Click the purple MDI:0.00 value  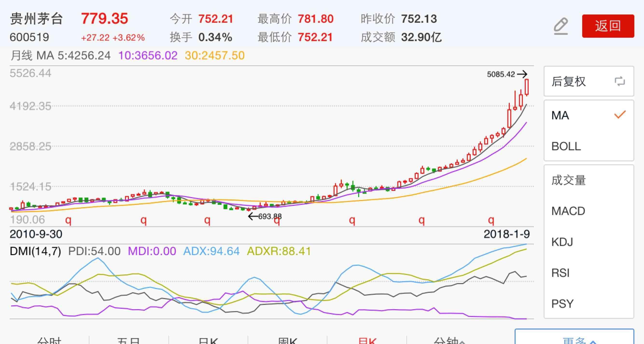[x=152, y=251]
